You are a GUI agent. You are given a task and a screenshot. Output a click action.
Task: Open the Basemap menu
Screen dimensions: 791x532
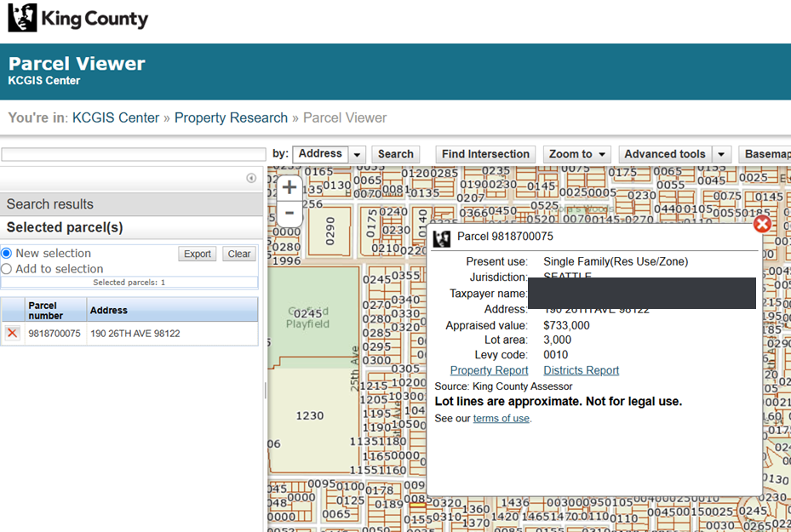point(765,154)
